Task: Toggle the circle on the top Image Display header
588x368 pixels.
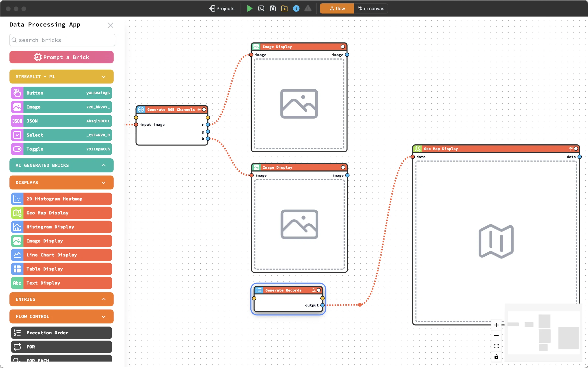Action: tap(342, 47)
